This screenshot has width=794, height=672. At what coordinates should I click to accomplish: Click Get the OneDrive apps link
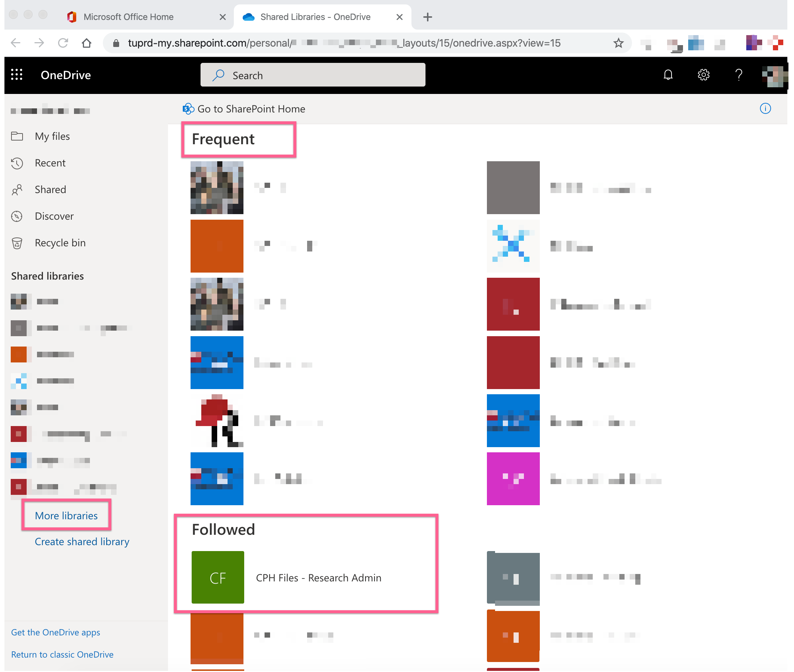coord(55,633)
